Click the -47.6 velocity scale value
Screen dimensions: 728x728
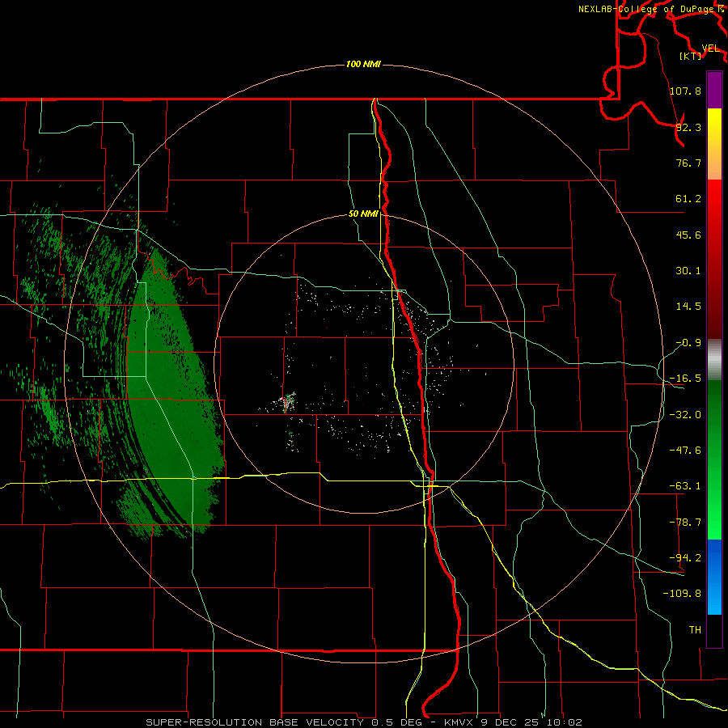(x=685, y=451)
